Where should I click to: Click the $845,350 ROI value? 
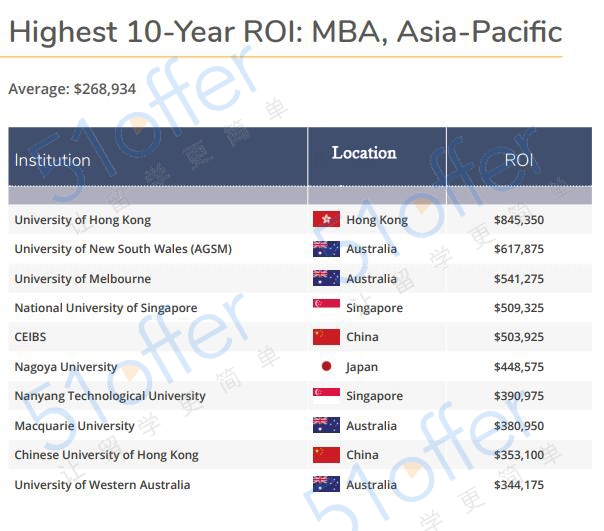pos(519,220)
